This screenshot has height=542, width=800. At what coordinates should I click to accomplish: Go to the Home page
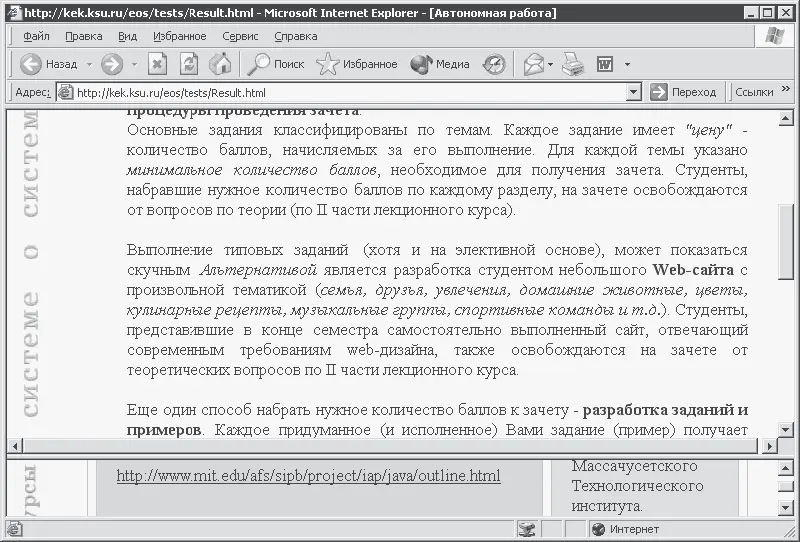click(x=221, y=64)
